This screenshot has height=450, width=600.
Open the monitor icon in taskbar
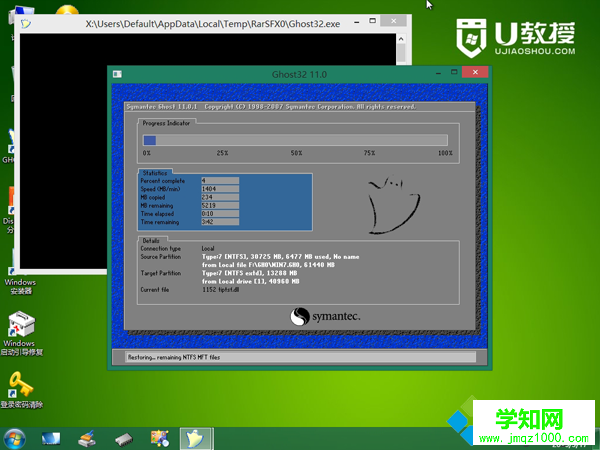point(51,439)
